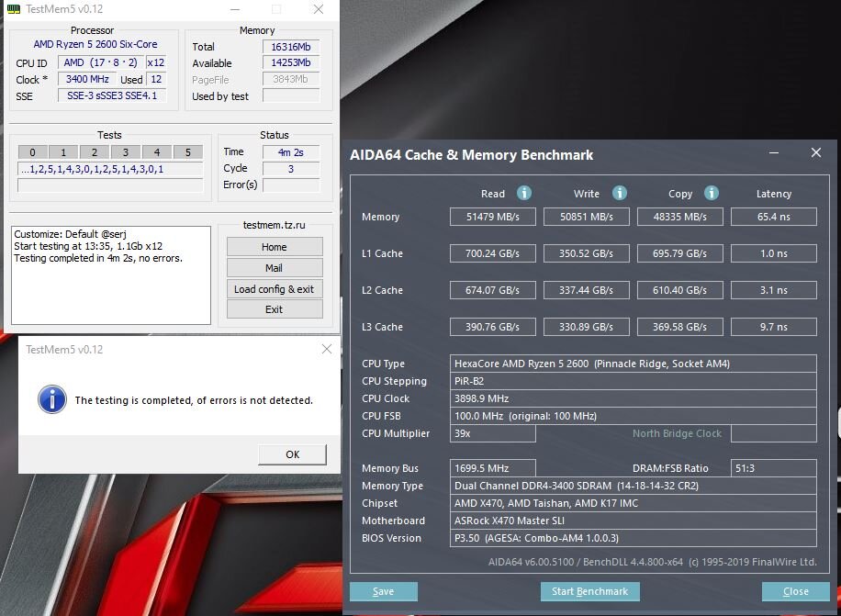
Task: Click the Memory Read value 51479 MB/s
Action: tap(492, 217)
